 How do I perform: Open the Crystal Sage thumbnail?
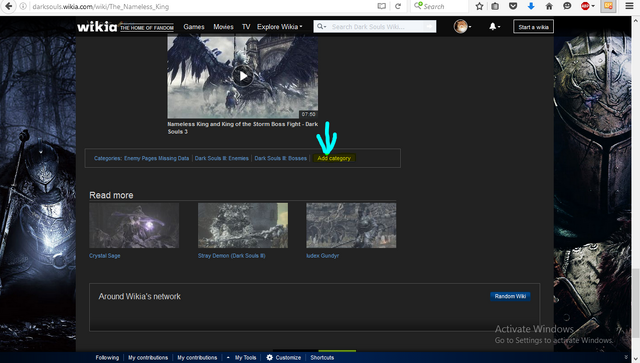tap(134, 225)
